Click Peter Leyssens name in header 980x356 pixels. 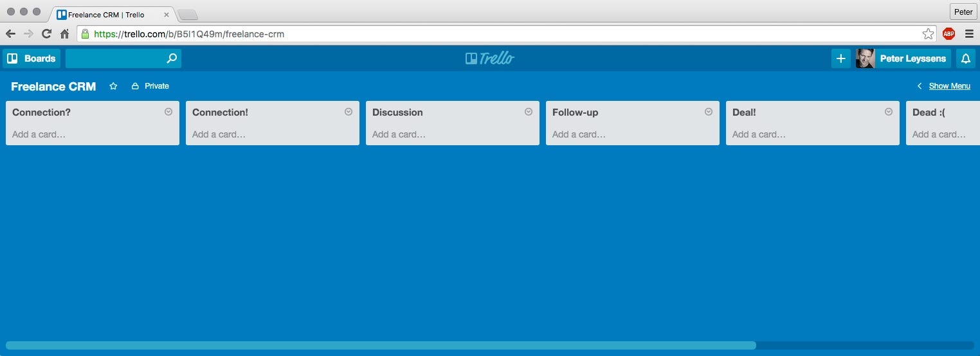coord(912,58)
